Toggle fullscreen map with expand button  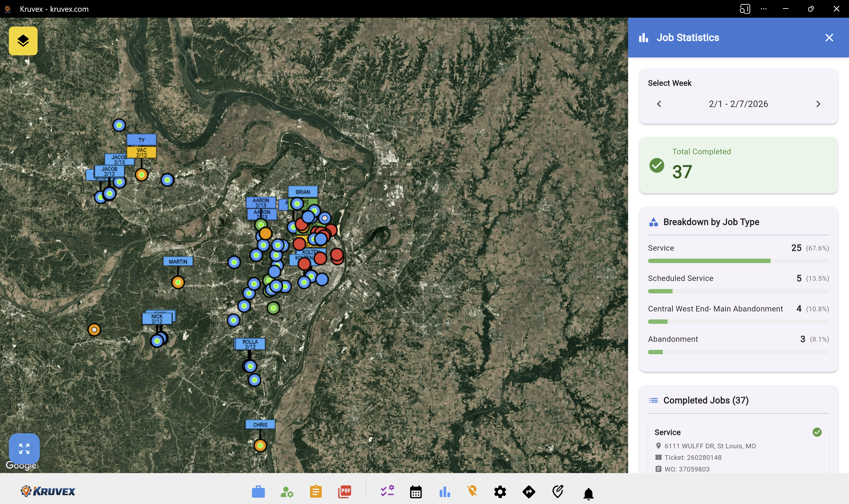(x=24, y=448)
